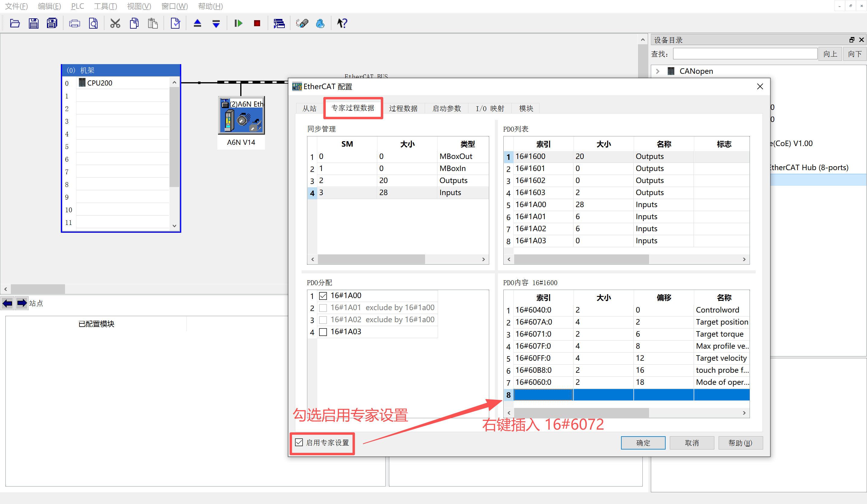Confirm with the 确定 button

coord(643,443)
